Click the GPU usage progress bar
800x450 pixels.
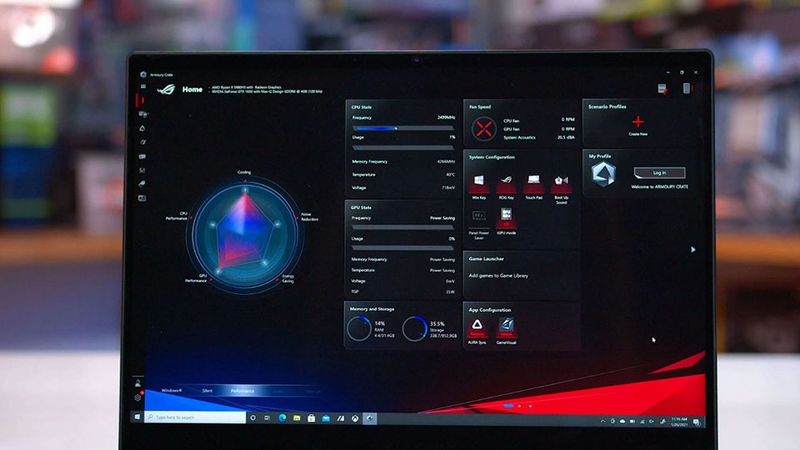coord(403,248)
